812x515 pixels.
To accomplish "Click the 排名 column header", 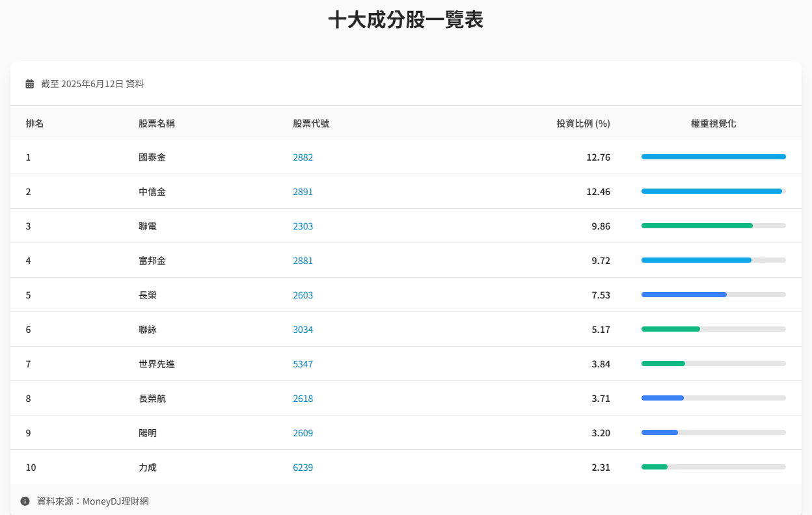I will (35, 123).
